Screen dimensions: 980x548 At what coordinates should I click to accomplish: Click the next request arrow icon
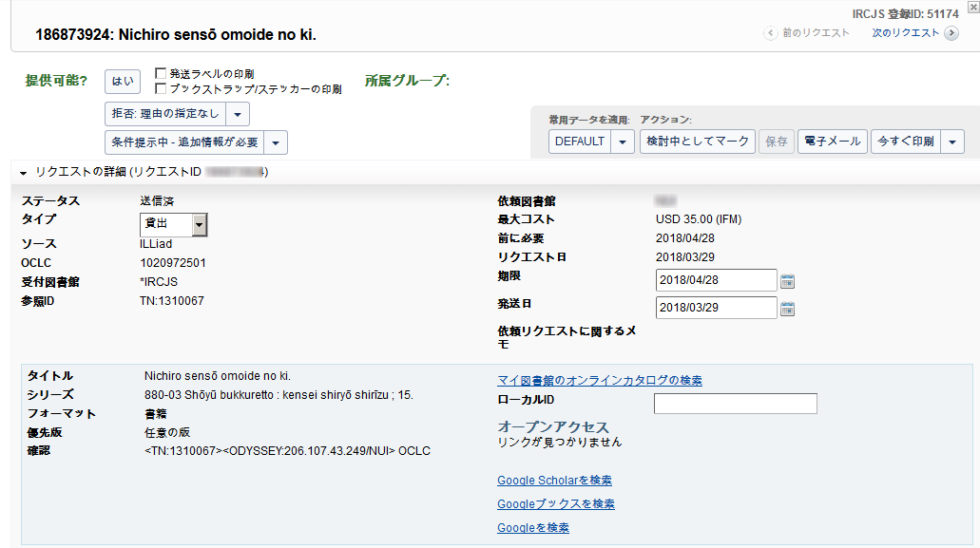951,33
